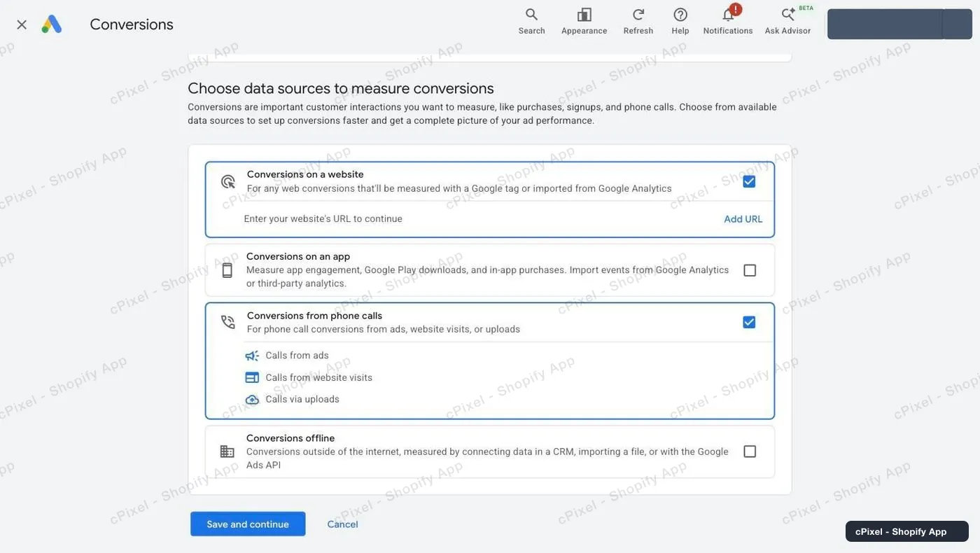Click the Conversions on a website title

click(305, 174)
